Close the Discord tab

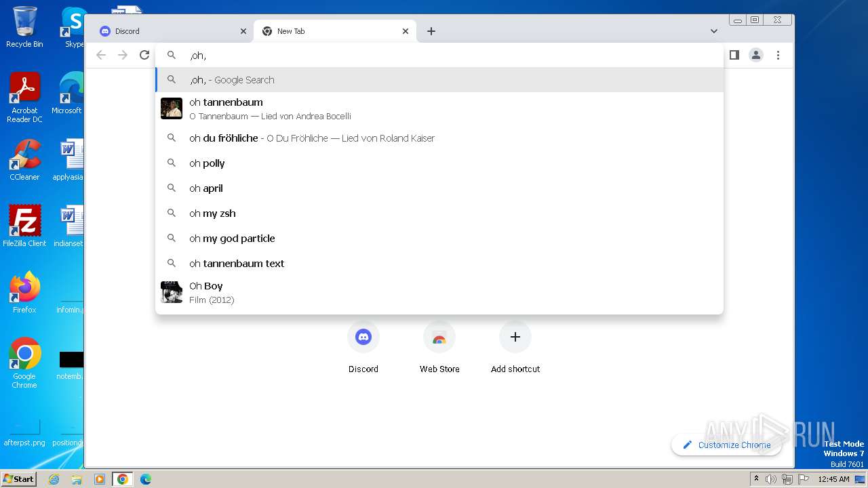tap(243, 31)
